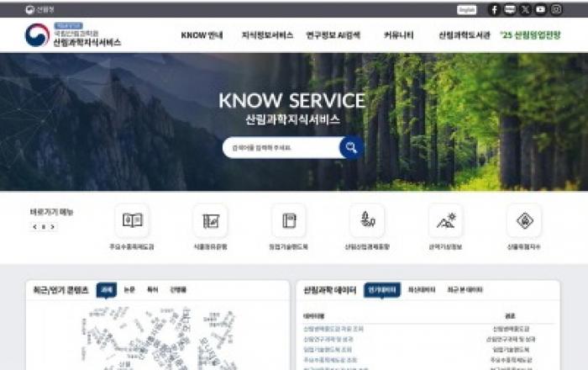The width and height of the screenshot is (588, 370).
Task: Open the plant sprout quick menu icon
Action: point(367,220)
